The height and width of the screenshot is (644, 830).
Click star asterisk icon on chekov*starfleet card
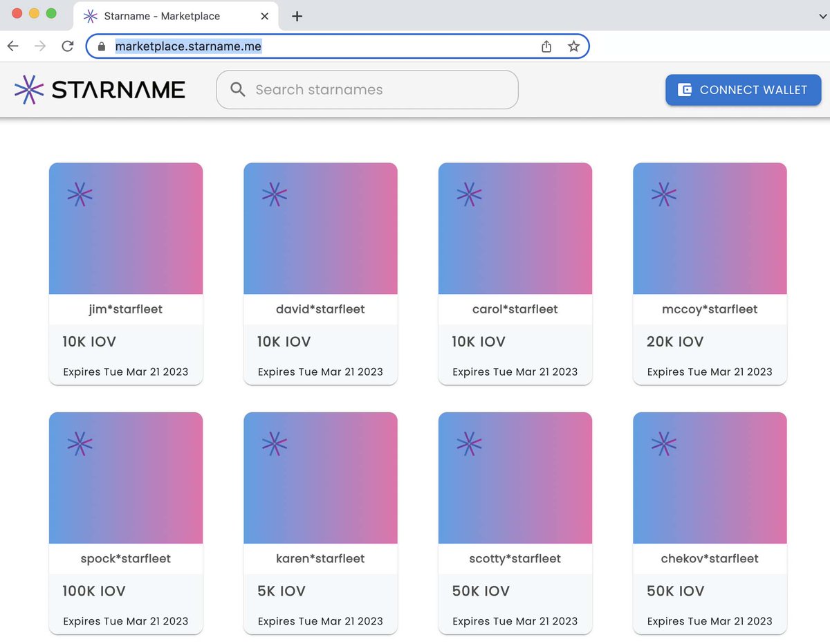664,444
